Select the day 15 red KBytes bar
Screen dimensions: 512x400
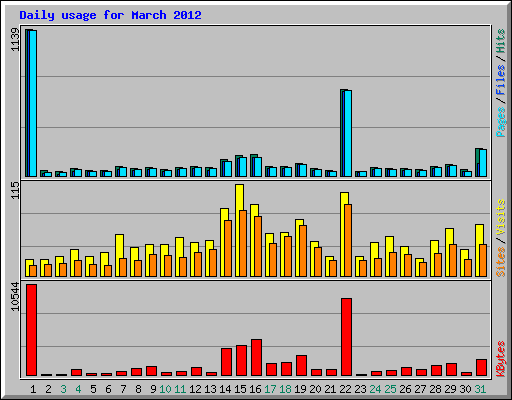(242, 361)
